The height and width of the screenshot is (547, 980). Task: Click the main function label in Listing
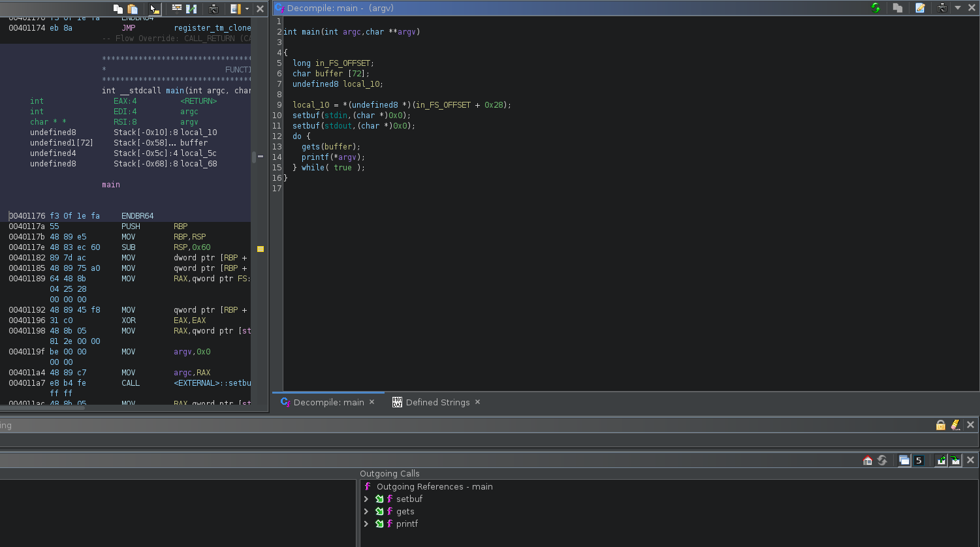[x=111, y=185]
